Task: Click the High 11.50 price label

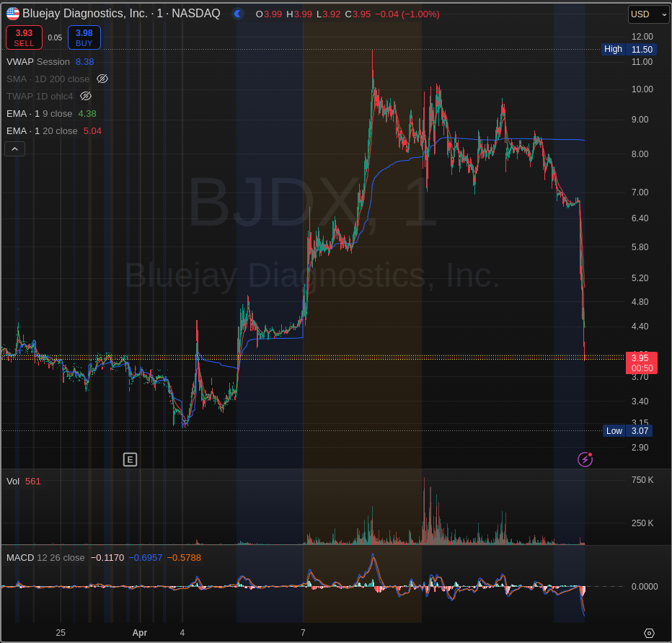Action: pyautogui.click(x=627, y=49)
